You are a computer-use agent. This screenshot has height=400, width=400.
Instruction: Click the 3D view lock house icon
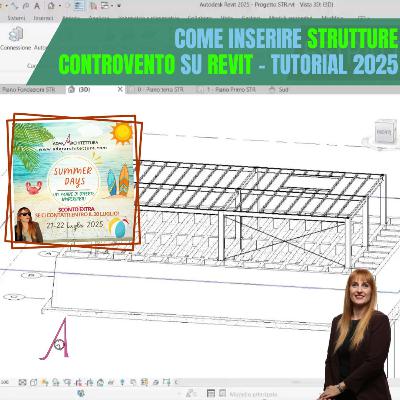pyautogui.click(x=100, y=382)
